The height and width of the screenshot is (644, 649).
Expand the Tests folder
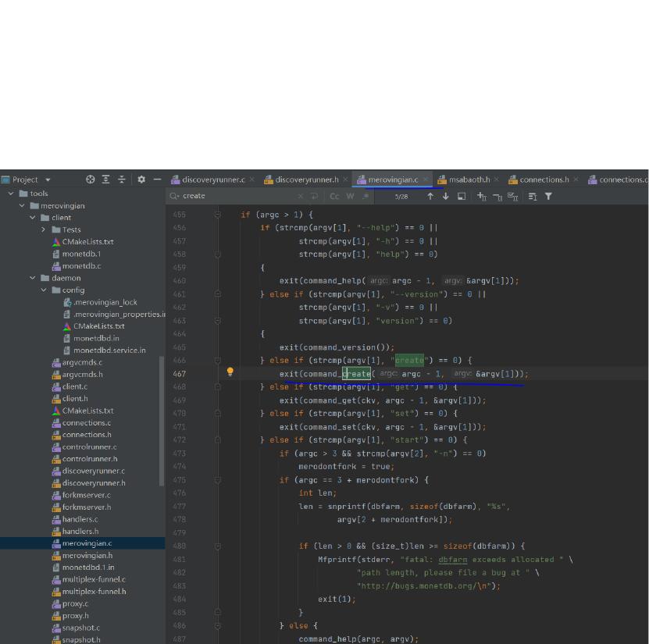[x=44, y=229]
